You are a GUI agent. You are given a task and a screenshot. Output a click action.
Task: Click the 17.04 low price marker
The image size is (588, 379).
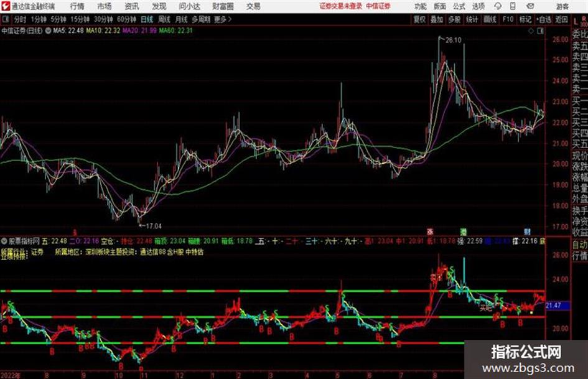click(x=154, y=226)
